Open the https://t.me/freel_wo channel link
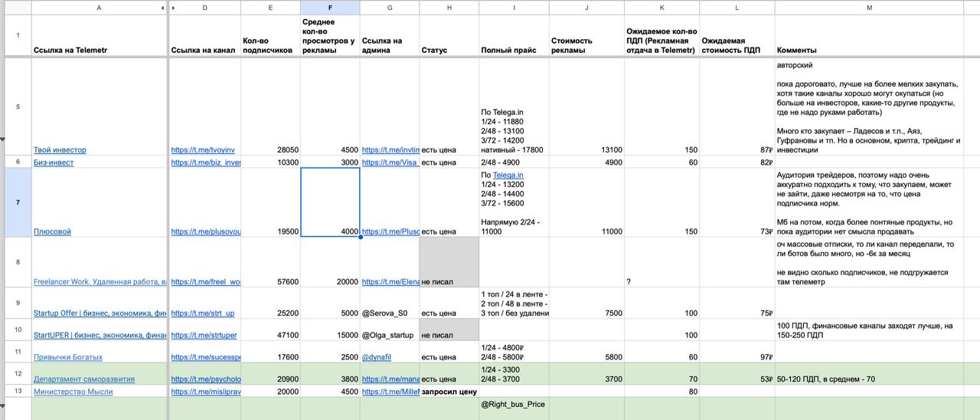Image resolution: width=980 pixels, height=420 pixels. (x=206, y=282)
